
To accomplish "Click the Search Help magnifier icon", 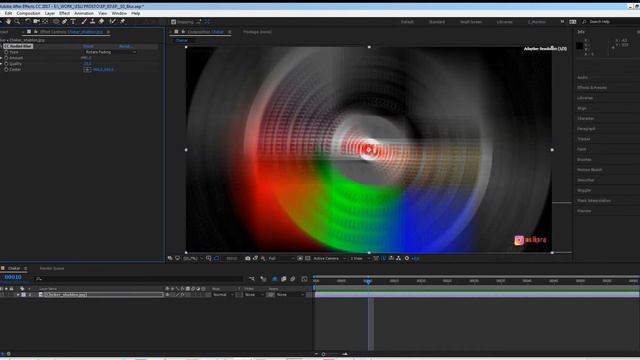I will tap(584, 22).
